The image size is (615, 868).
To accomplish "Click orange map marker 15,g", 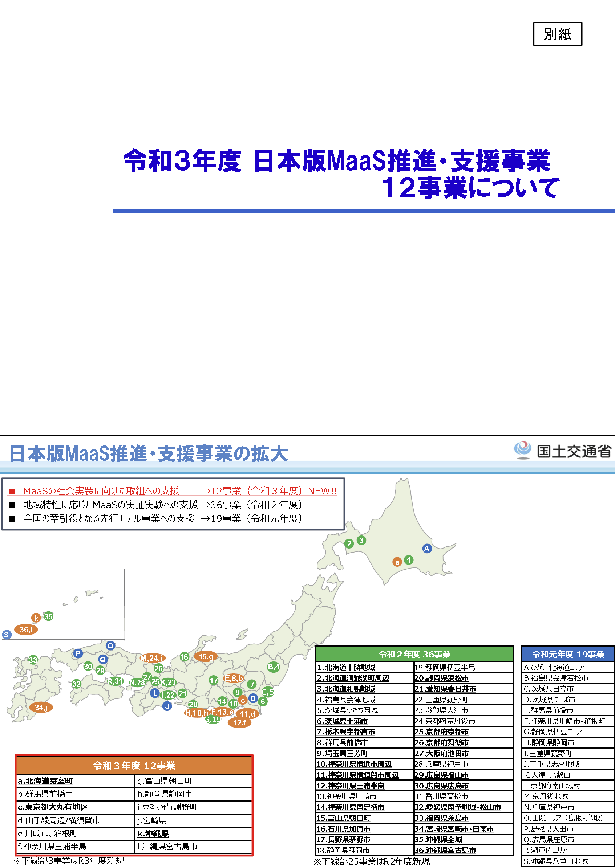I will point(206,657).
